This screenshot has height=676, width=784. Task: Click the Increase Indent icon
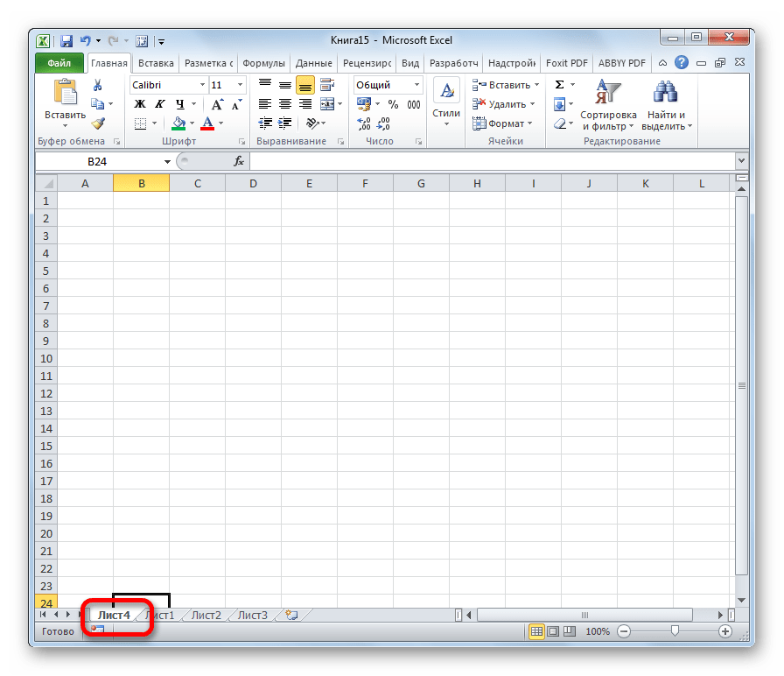tap(285, 123)
